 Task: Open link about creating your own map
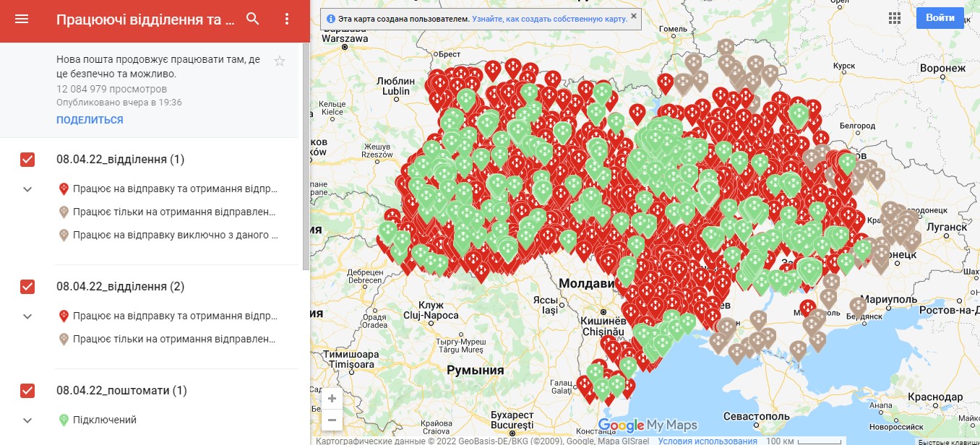(x=549, y=19)
